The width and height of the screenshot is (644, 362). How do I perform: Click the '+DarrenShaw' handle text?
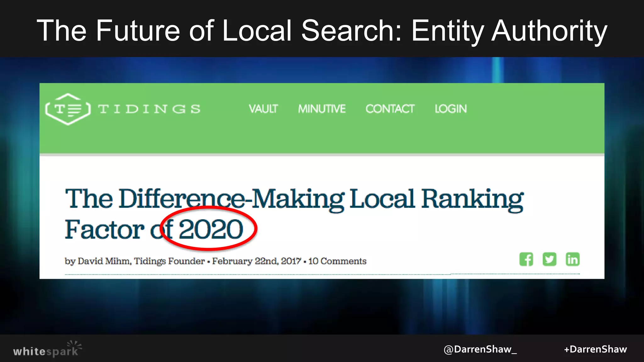595,349
